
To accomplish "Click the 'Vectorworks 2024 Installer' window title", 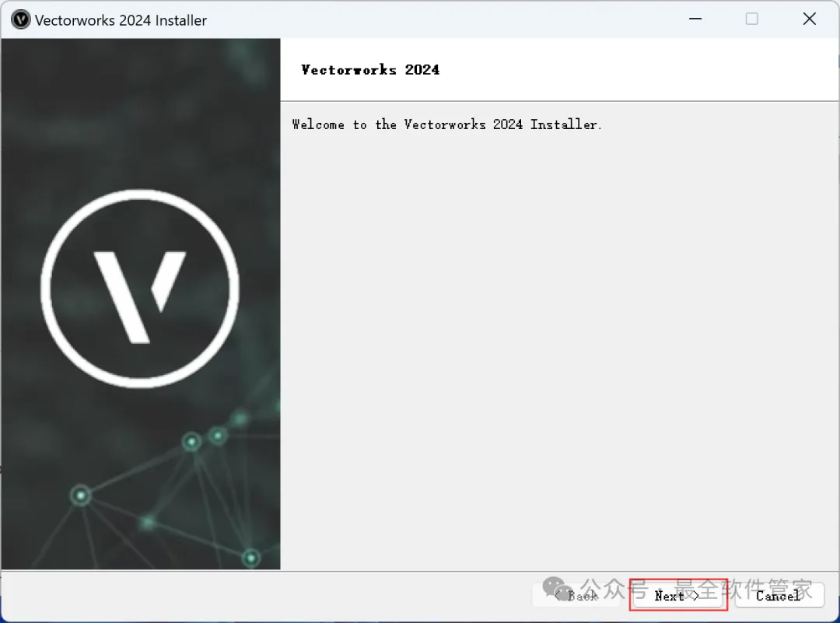I will point(121,20).
